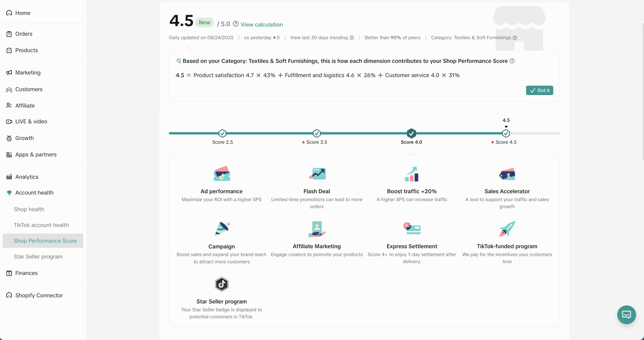
Task: Click the Finances dollar icon
Action: (9, 273)
